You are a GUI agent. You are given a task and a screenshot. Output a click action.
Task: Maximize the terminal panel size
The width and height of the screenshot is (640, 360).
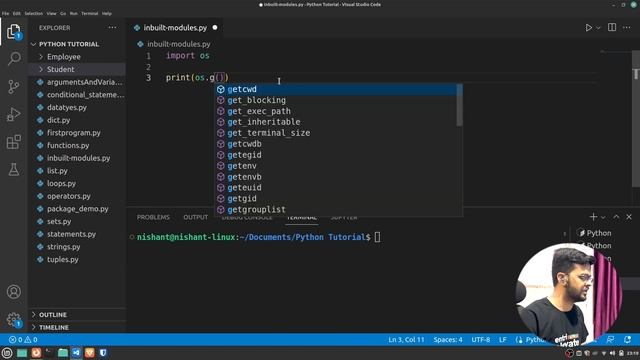(616, 217)
